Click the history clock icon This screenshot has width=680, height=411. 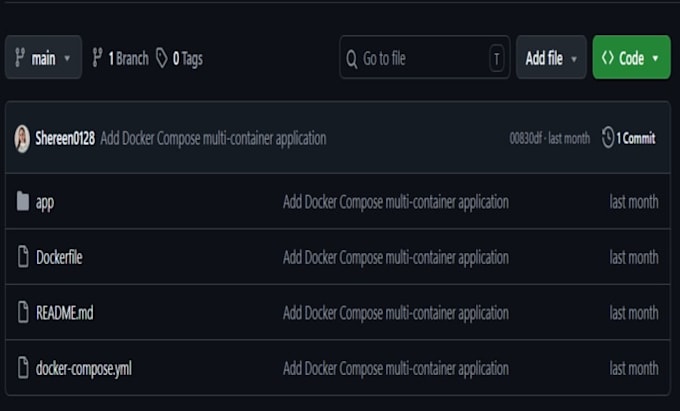click(x=608, y=137)
